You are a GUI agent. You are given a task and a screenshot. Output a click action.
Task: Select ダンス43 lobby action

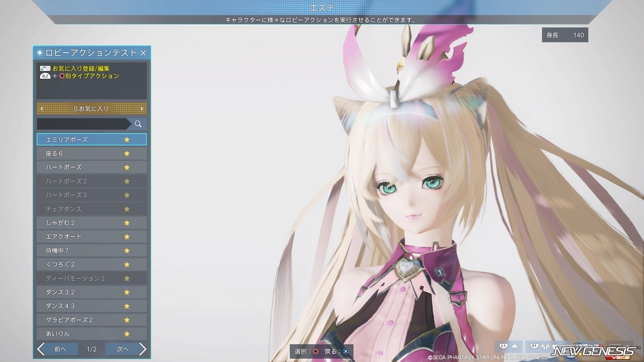point(92,306)
